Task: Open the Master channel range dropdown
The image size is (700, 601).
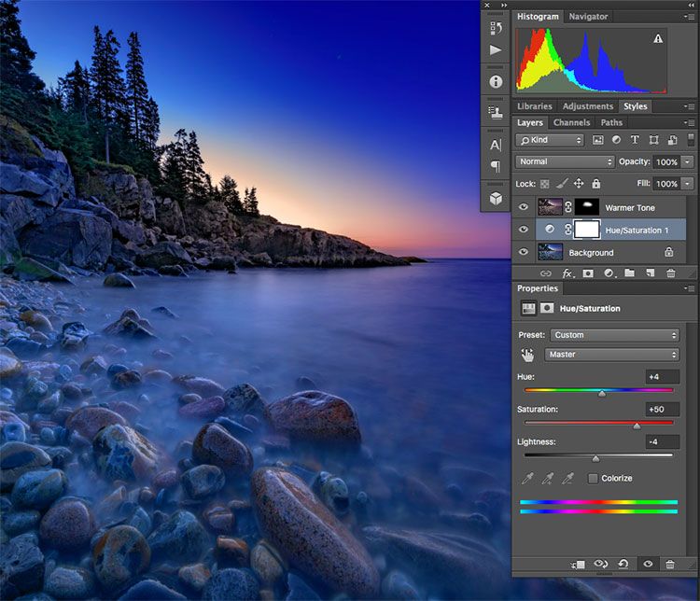Action: [614, 355]
